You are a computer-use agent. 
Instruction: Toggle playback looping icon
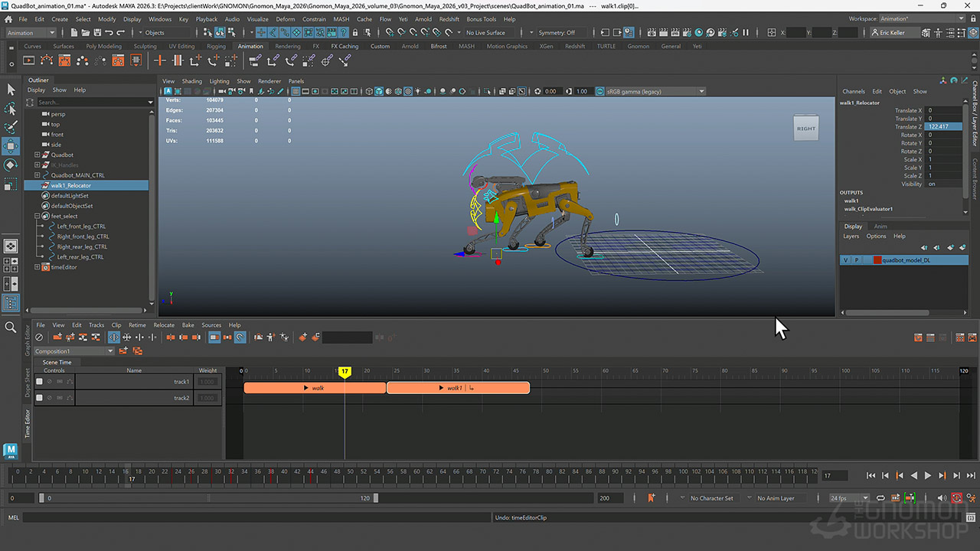pos(880,498)
